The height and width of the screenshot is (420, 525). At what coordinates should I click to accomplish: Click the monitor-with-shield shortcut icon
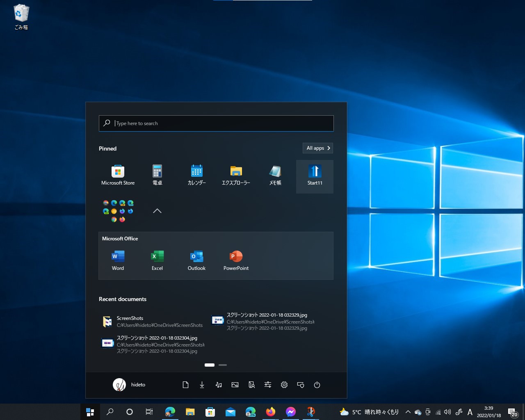coord(301,385)
